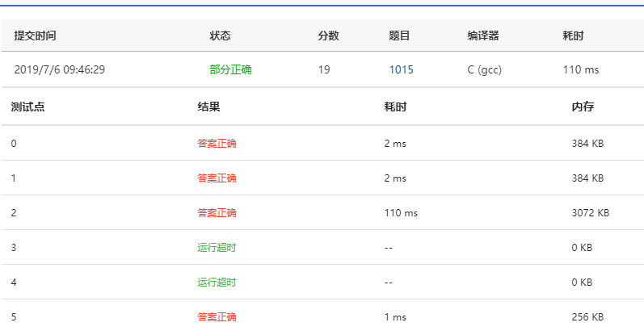This screenshot has height=335, width=644.
Task: Select test point 0 答案正确 result
Action: coord(217,144)
